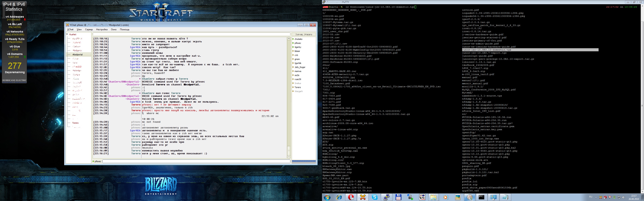Show hidden system tray icons
The height and width of the screenshot is (201, 644).
click(x=596, y=197)
